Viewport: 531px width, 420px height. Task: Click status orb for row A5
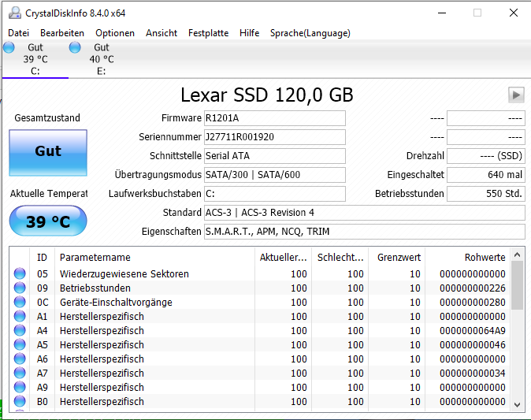[20, 344]
